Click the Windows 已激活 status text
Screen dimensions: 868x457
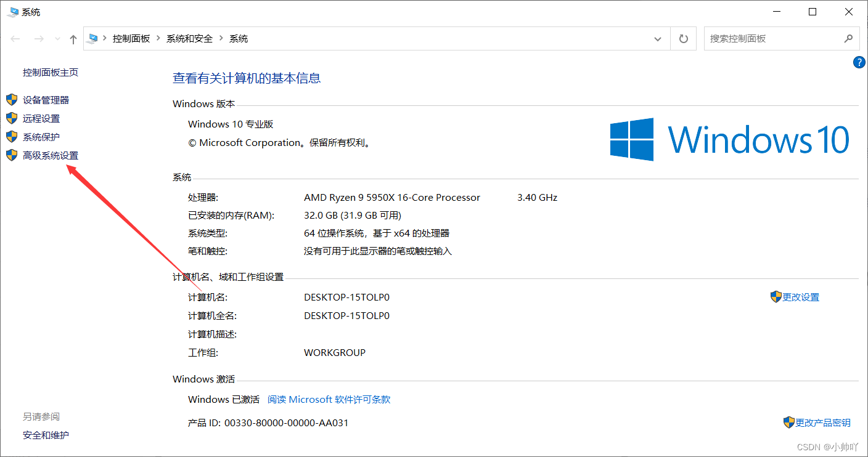(x=224, y=399)
